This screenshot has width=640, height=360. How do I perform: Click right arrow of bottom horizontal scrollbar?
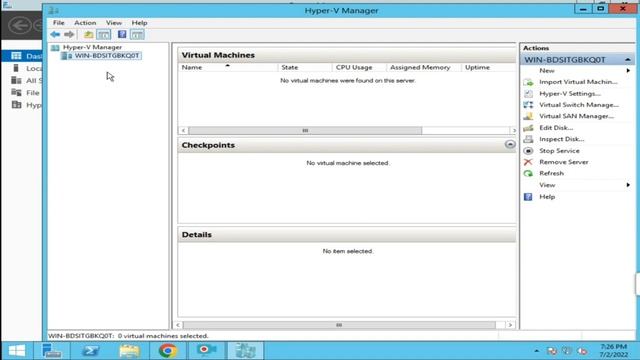[x=510, y=325]
